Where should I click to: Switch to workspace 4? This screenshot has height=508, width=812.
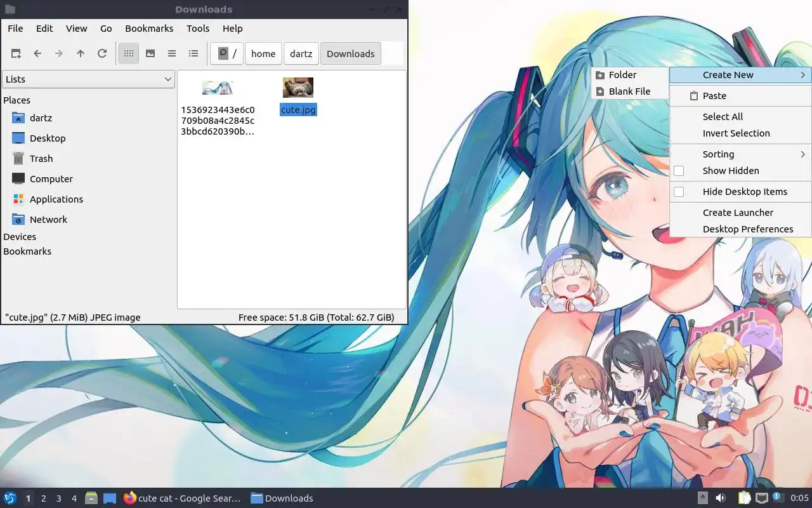74,498
